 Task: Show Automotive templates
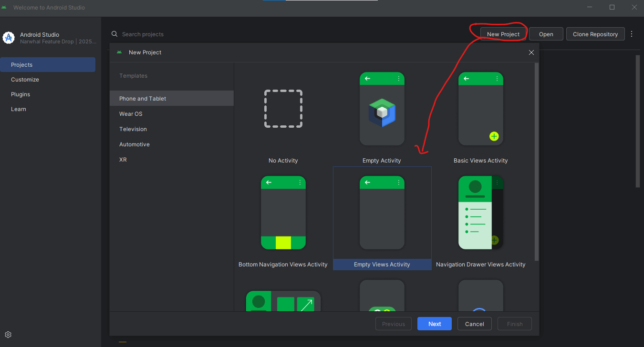(135, 144)
